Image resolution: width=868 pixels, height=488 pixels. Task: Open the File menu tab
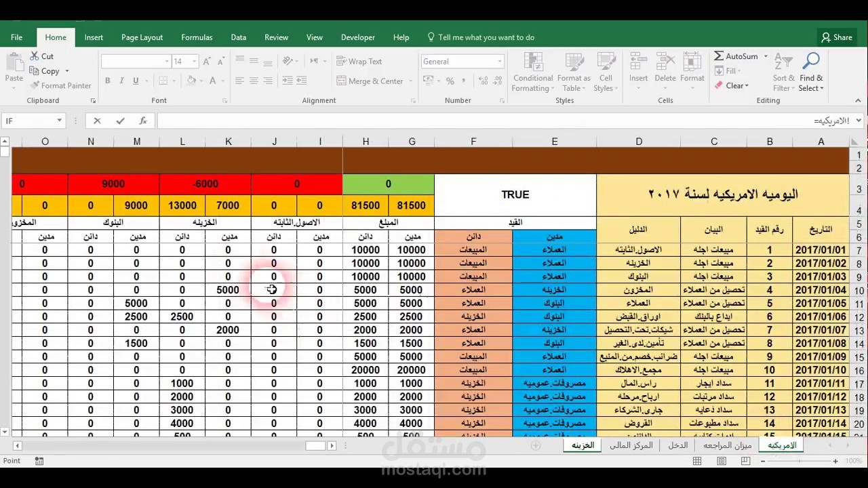coord(16,37)
